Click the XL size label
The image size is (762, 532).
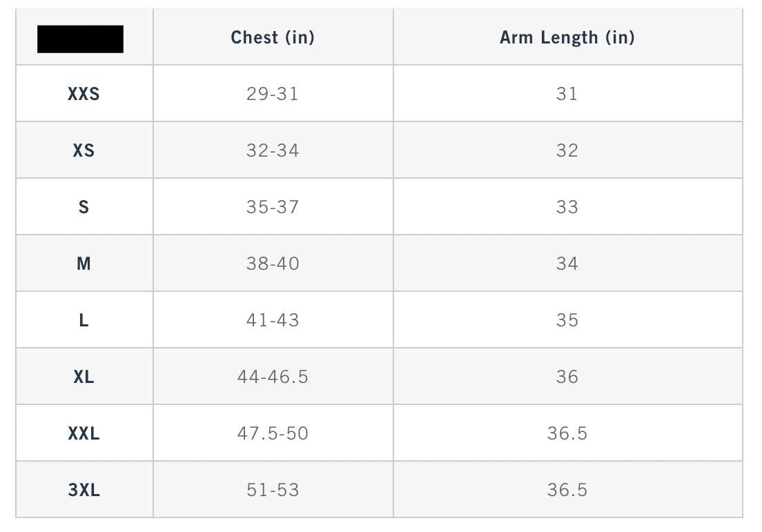(x=84, y=377)
